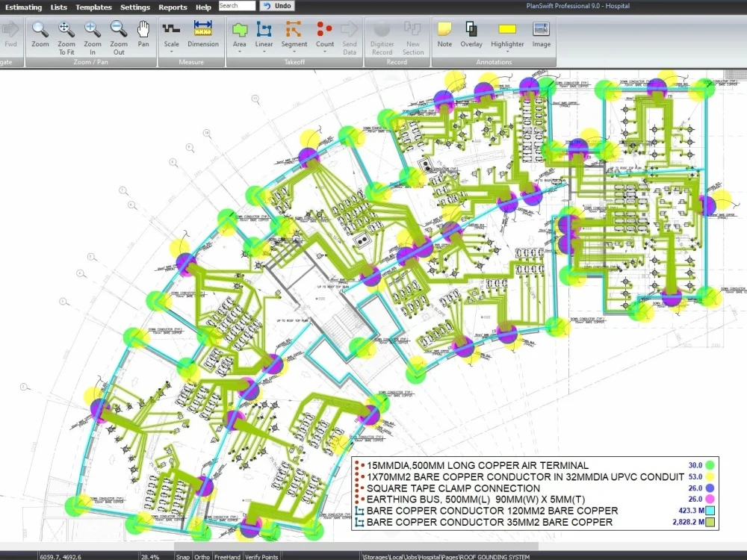Open the Settings menu
747x560 pixels.
[x=134, y=7]
